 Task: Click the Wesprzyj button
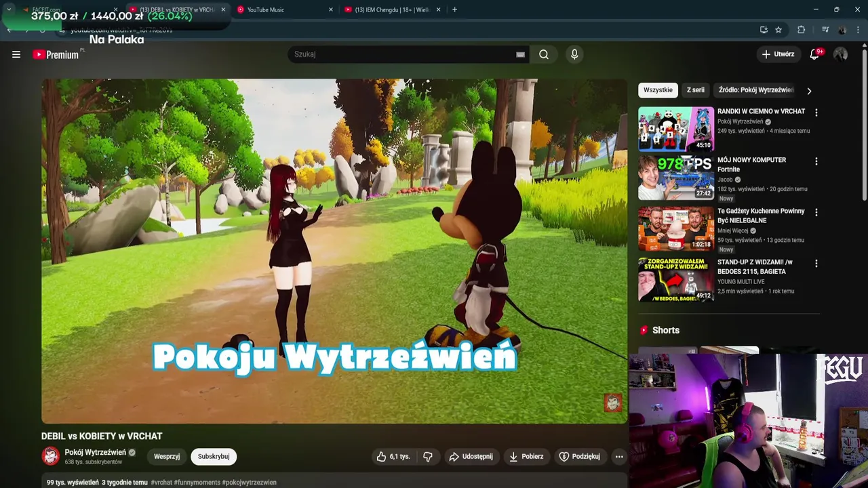[167, 457]
